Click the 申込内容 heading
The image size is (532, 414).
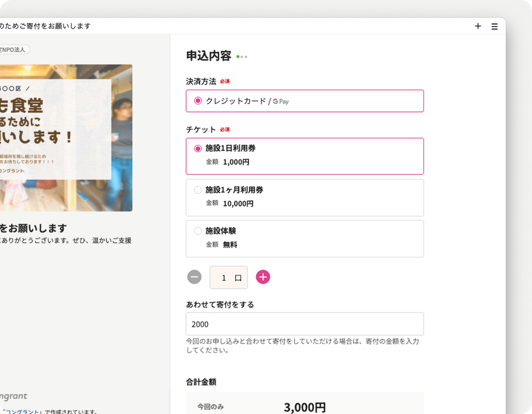pyautogui.click(x=209, y=55)
